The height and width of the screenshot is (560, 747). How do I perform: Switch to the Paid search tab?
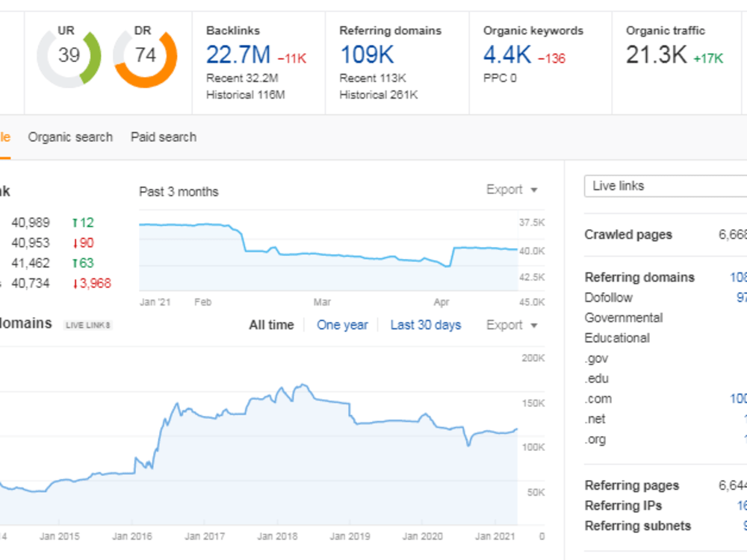(x=164, y=137)
